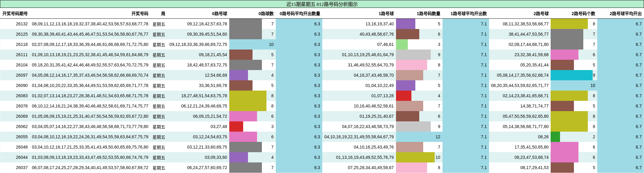Click the title 近15期星期五 012路号码分析图示
Image resolution: width=644 pixels, height=173 pixels.
pyautogui.click(x=322, y=4)
